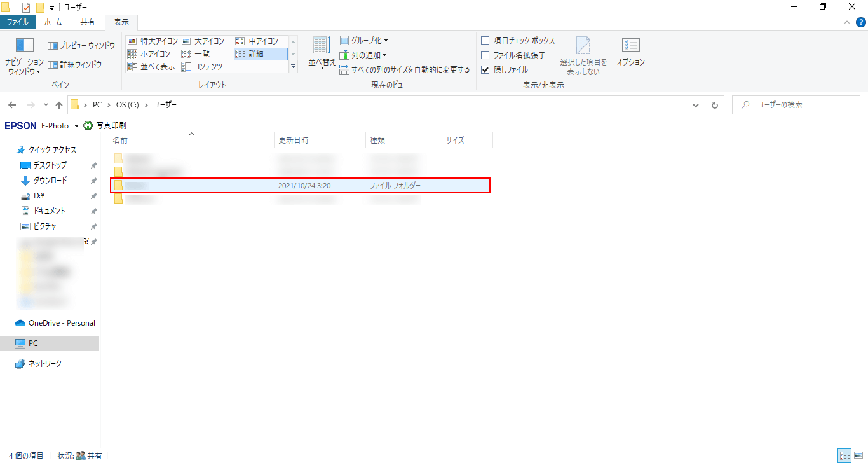This screenshot has width=868, height=463.
Task: Select the folder dated 2021/10/24 3:20
Action: coord(300,186)
